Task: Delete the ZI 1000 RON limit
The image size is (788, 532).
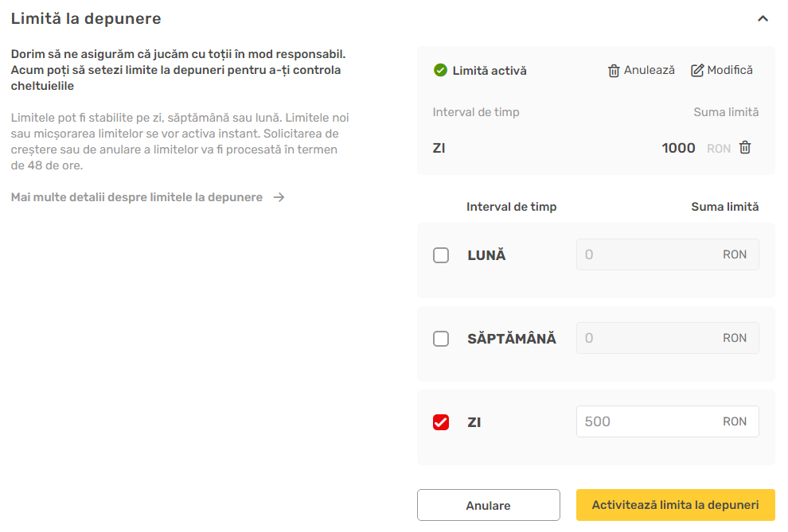Action: pos(745,148)
